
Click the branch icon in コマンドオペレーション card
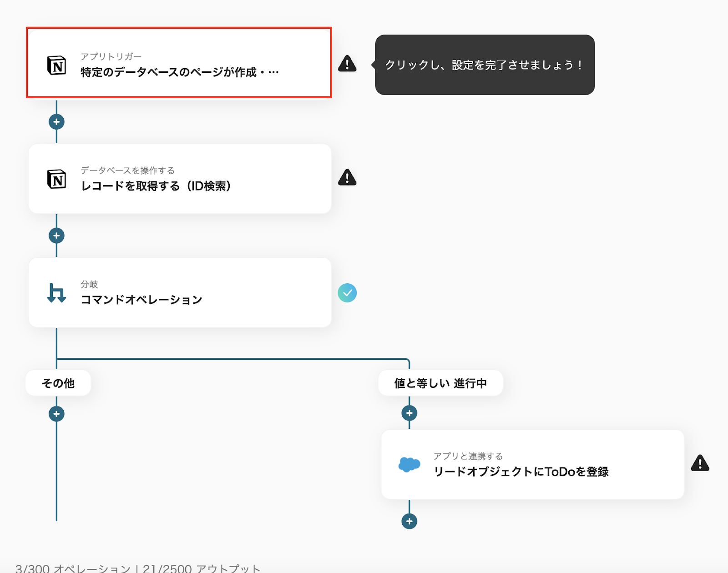click(x=56, y=293)
